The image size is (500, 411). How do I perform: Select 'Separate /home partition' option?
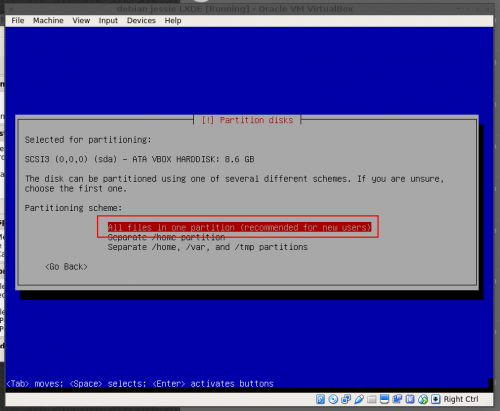(166, 237)
